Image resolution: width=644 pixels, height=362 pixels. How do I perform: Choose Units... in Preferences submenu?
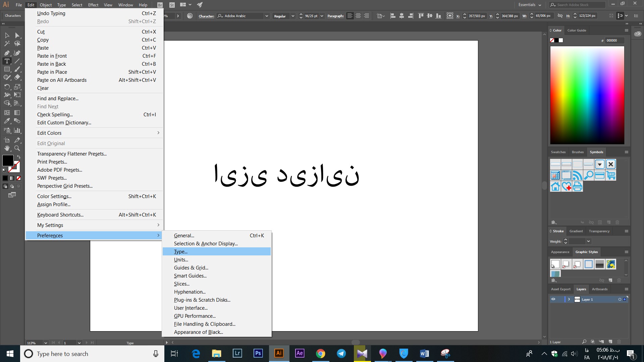pos(216,259)
